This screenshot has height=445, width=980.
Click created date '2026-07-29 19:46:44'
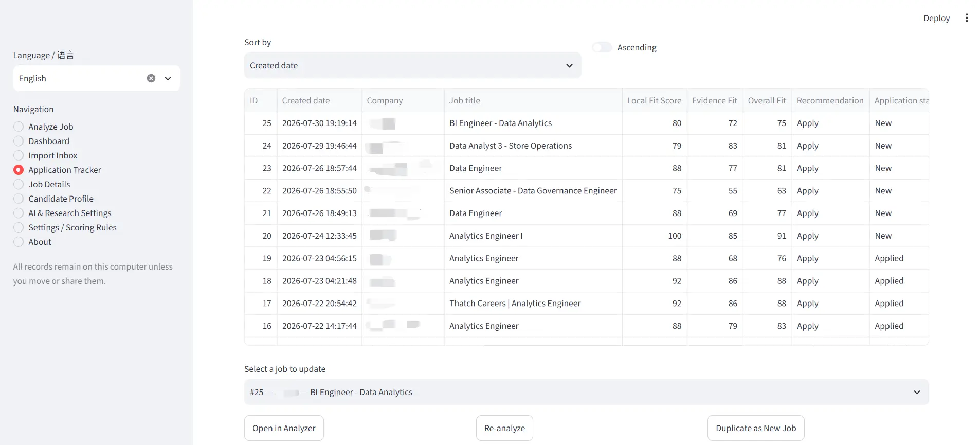pos(319,146)
